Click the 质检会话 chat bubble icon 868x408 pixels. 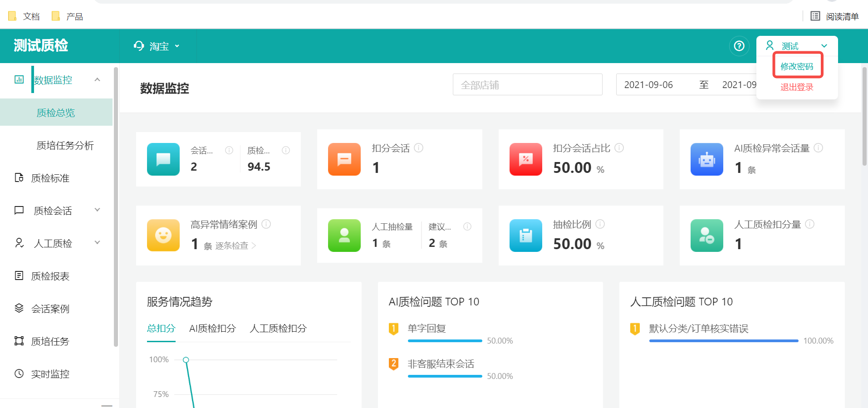[x=19, y=210]
